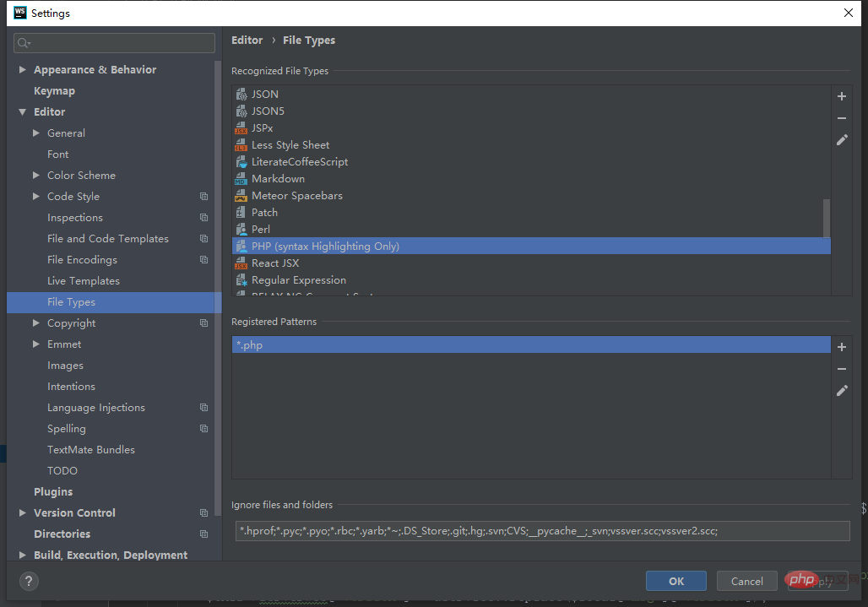The image size is (868, 607).
Task: Select PHP (syntax Highlighting Only) row
Action: [531, 247]
